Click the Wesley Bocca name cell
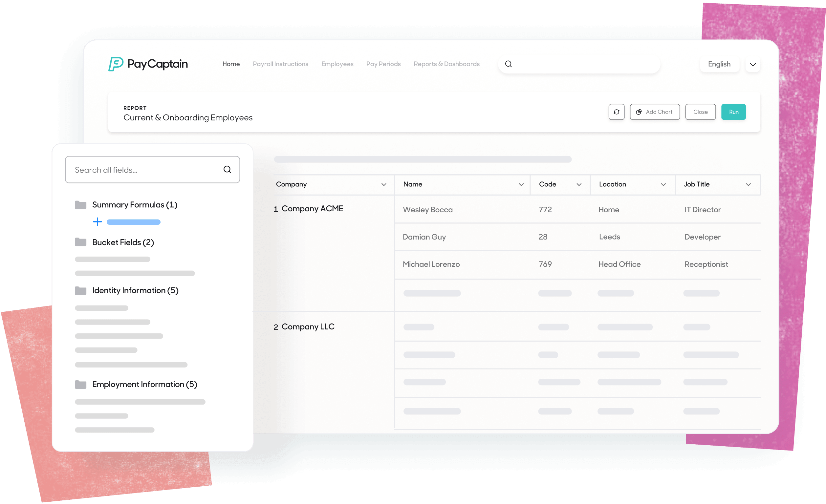The image size is (826, 504). click(427, 210)
